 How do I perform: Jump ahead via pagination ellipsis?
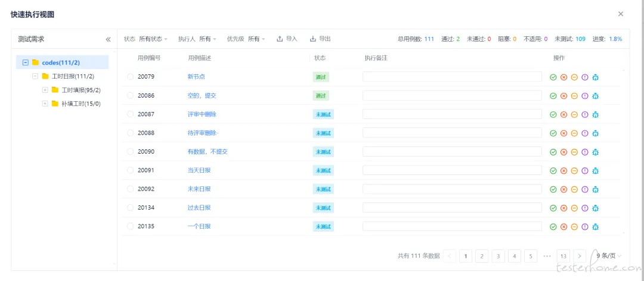(x=547, y=256)
